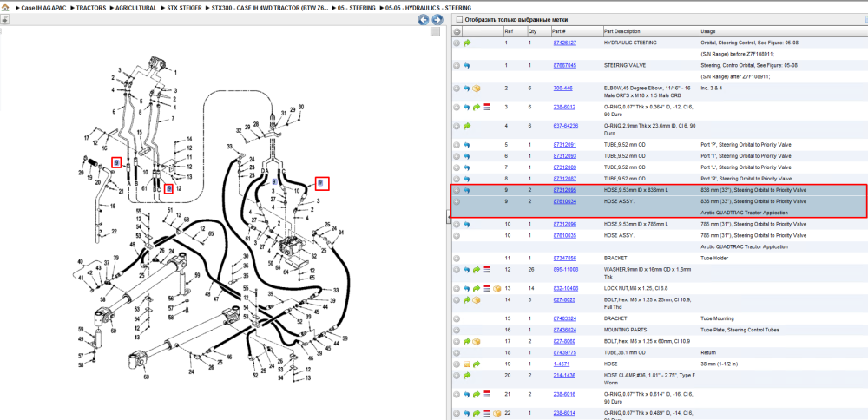The width and height of the screenshot is (868, 420).
Task: Open '05 - STEERING' breadcrumb level
Action: pos(357,8)
